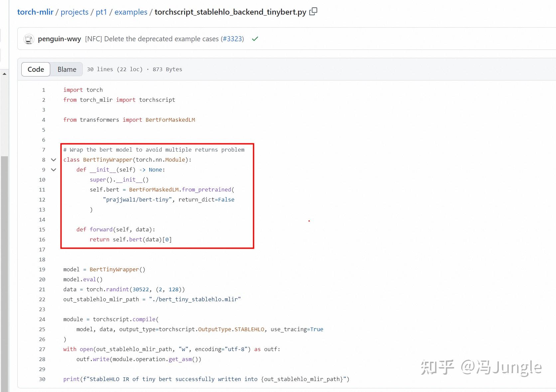Viewport: 556px width, 392px height.
Task: Click the penguin-wwy username link
Action: point(60,39)
